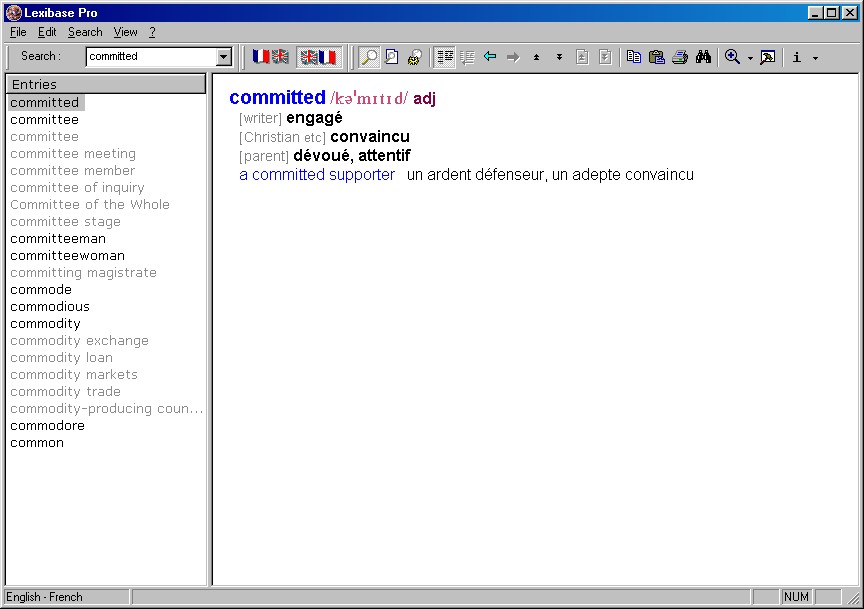
Task: Click the full-text search document magnifier icon
Action: tap(392, 57)
